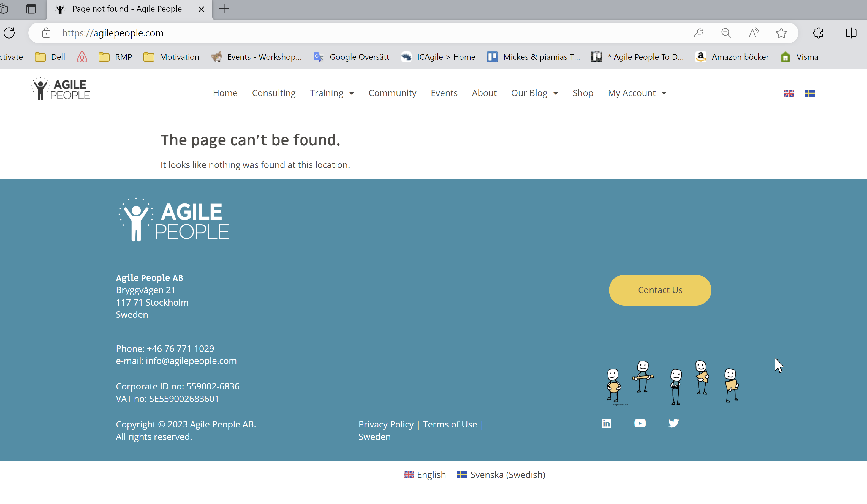867x504 pixels.
Task: Add page to favorites star icon
Action: click(781, 33)
